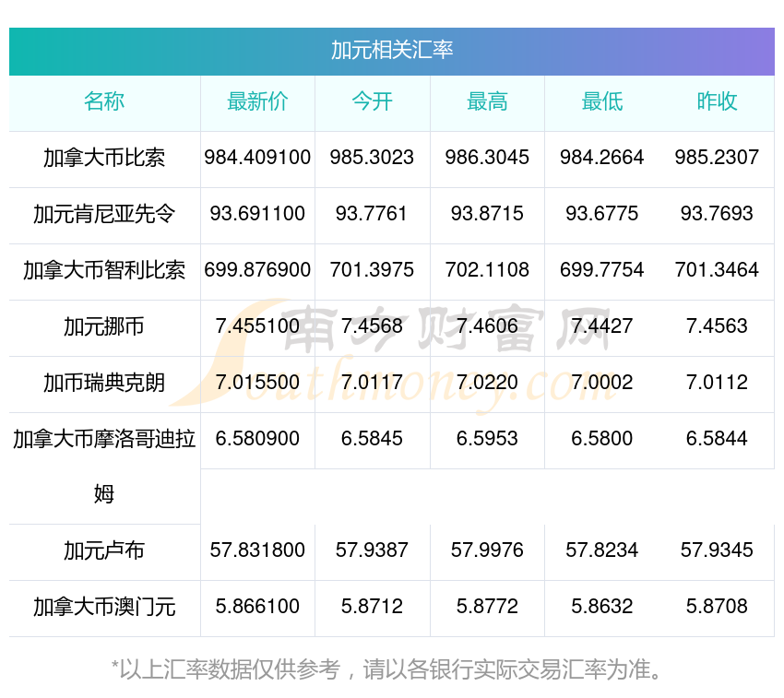Click opening value 93.7761
The height and width of the screenshot is (698, 784).
pyautogui.click(x=372, y=214)
